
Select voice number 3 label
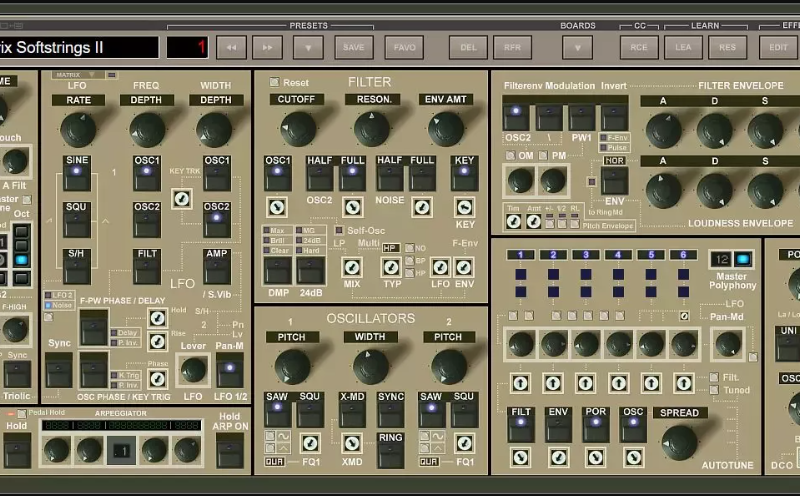click(x=586, y=255)
